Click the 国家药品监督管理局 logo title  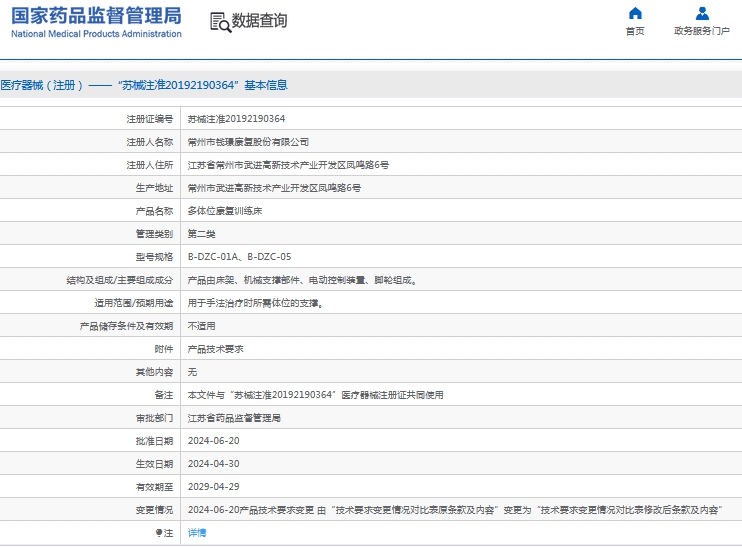(x=96, y=16)
